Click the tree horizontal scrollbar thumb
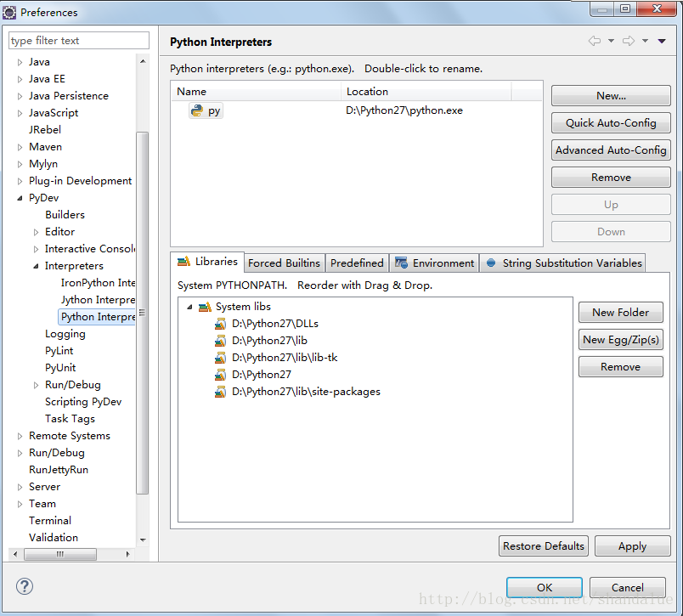Image resolution: width=683 pixels, height=616 pixels. (60, 554)
